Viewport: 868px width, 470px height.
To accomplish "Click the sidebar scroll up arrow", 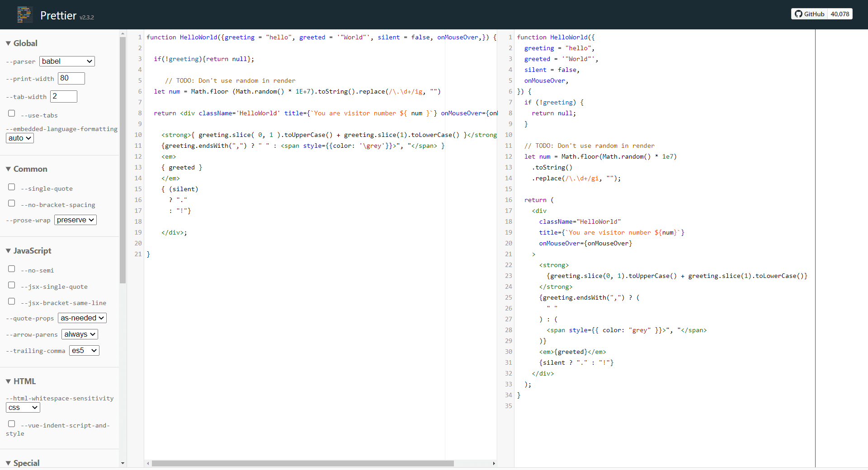I will [123, 33].
